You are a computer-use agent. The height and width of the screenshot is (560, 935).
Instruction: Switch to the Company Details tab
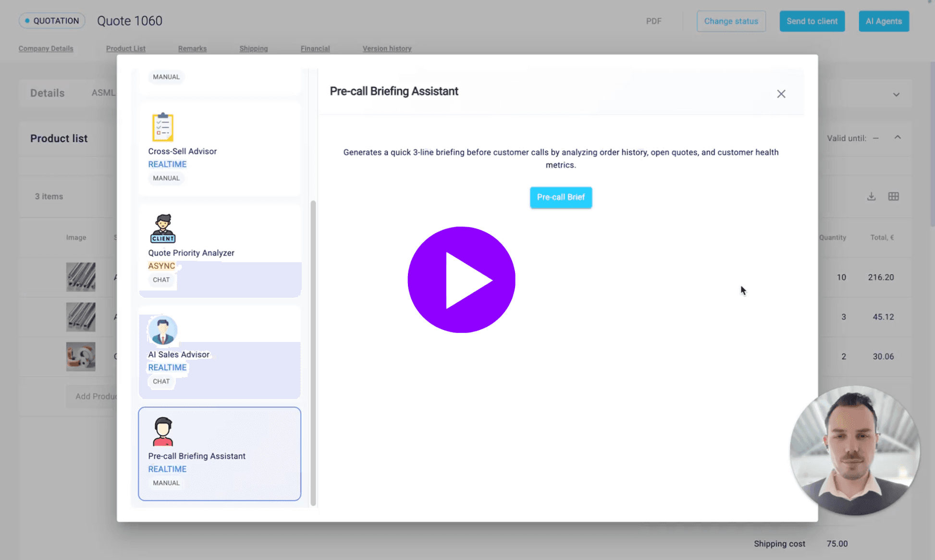(46, 49)
